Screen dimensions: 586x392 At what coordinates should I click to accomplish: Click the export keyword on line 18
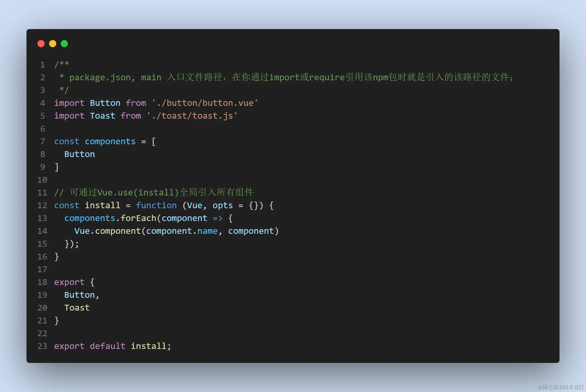pos(69,282)
